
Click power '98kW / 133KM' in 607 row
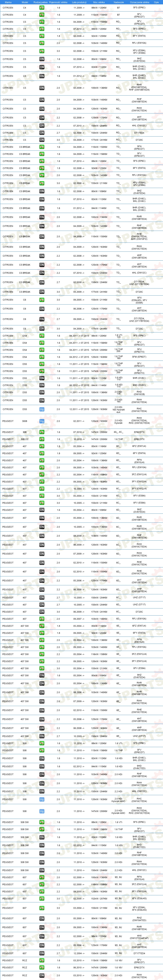coord(99,936)
